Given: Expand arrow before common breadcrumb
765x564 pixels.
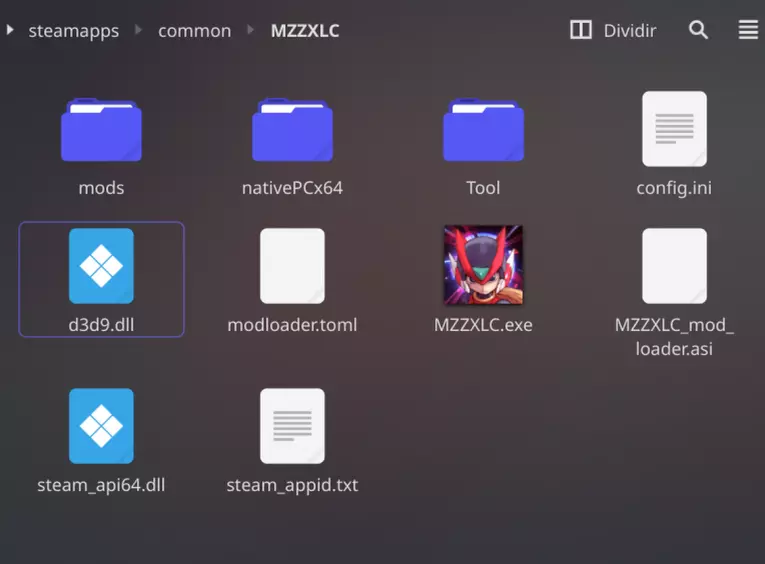Looking at the screenshot, I should pyautogui.click(x=139, y=30).
